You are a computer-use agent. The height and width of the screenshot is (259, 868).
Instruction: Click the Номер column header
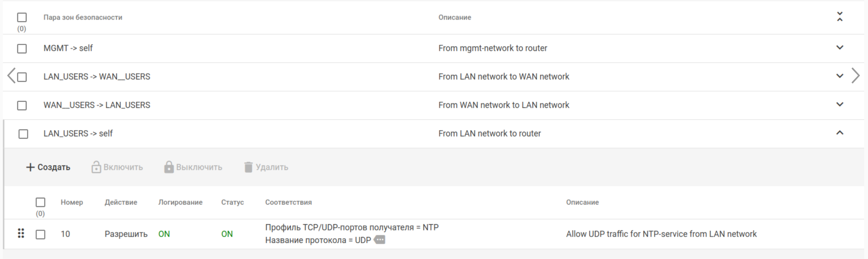72,202
